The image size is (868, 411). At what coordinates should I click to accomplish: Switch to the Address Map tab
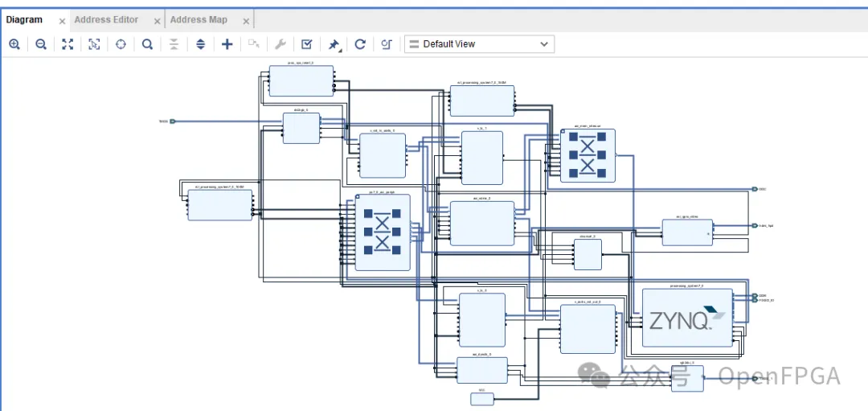point(199,20)
